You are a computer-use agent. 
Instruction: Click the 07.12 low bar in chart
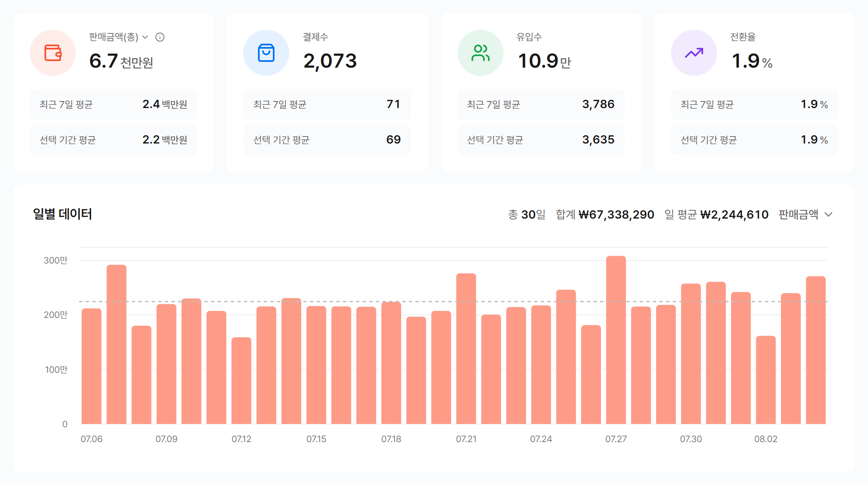pyautogui.click(x=241, y=381)
